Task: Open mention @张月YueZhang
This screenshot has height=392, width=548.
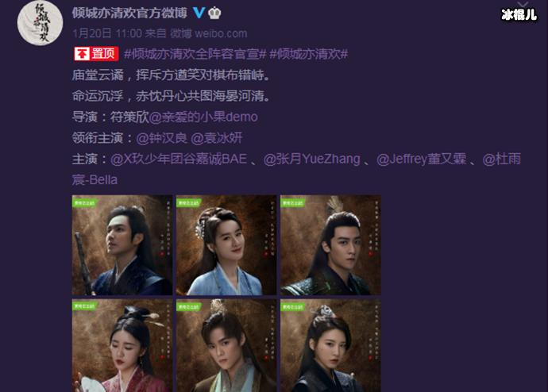Action: pyautogui.click(x=312, y=159)
